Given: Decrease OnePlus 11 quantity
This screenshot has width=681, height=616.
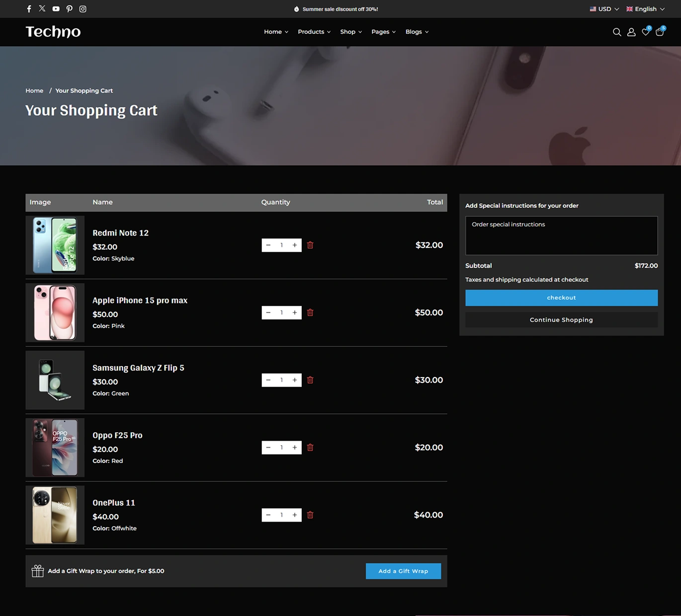Looking at the screenshot, I should [268, 515].
